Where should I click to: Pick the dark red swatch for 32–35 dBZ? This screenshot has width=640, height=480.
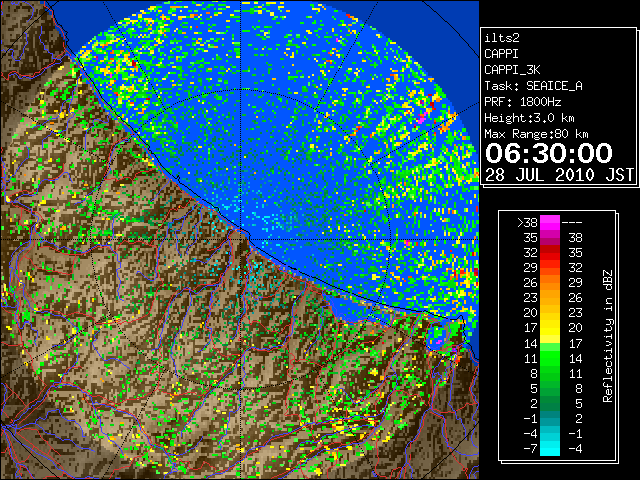(550, 253)
